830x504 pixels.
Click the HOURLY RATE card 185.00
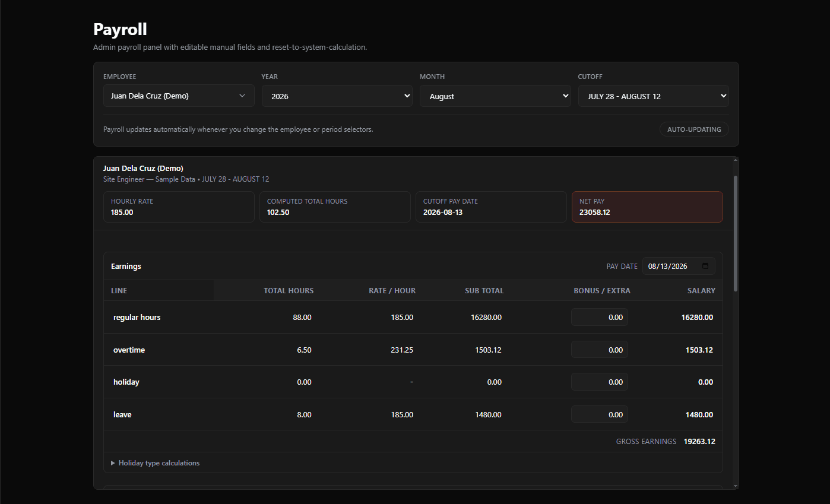pos(179,207)
